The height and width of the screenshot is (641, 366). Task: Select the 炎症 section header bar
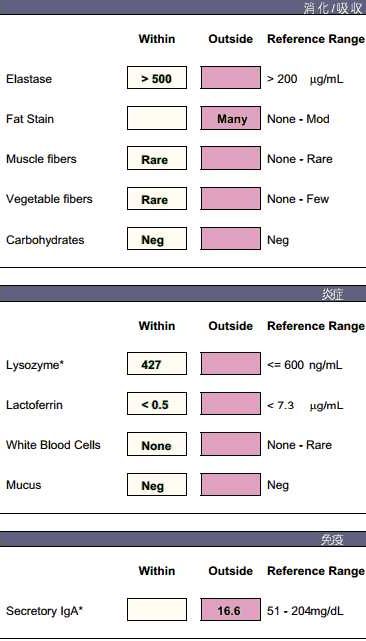coord(183,294)
